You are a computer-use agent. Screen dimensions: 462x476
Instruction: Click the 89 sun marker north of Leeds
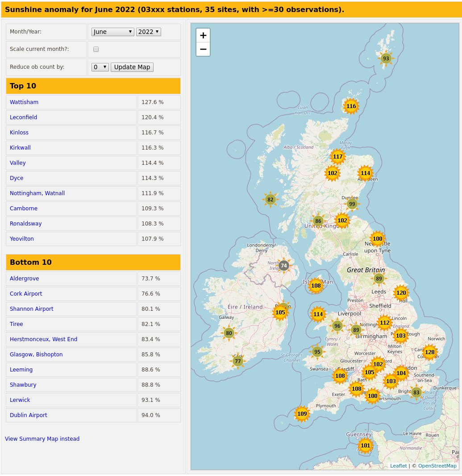(x=379, y=279)
